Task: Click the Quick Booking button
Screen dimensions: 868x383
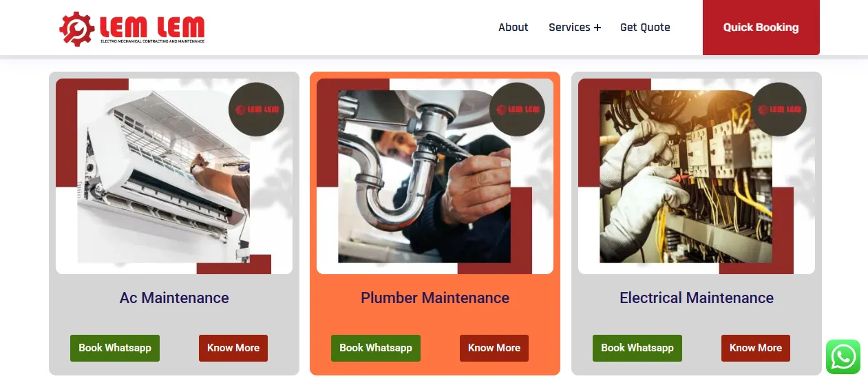Action: tap(761, 28)
